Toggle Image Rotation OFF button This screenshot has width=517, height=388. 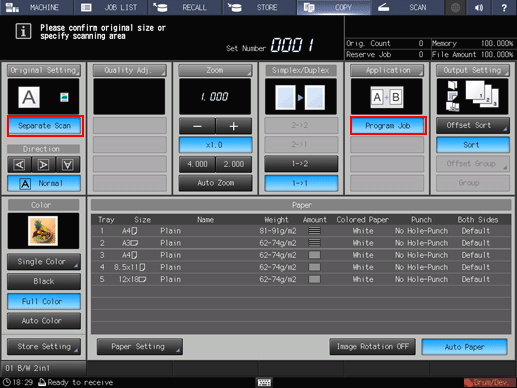[x=372, y=347]
